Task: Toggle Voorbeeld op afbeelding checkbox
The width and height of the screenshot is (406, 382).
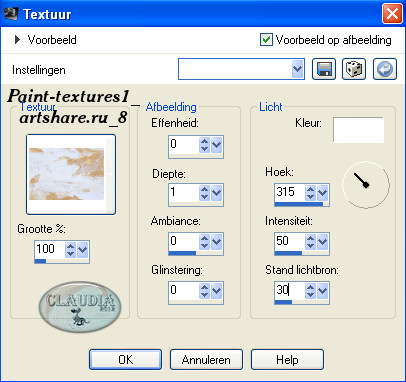Action: pyautogui.click(x=266, y=40)
